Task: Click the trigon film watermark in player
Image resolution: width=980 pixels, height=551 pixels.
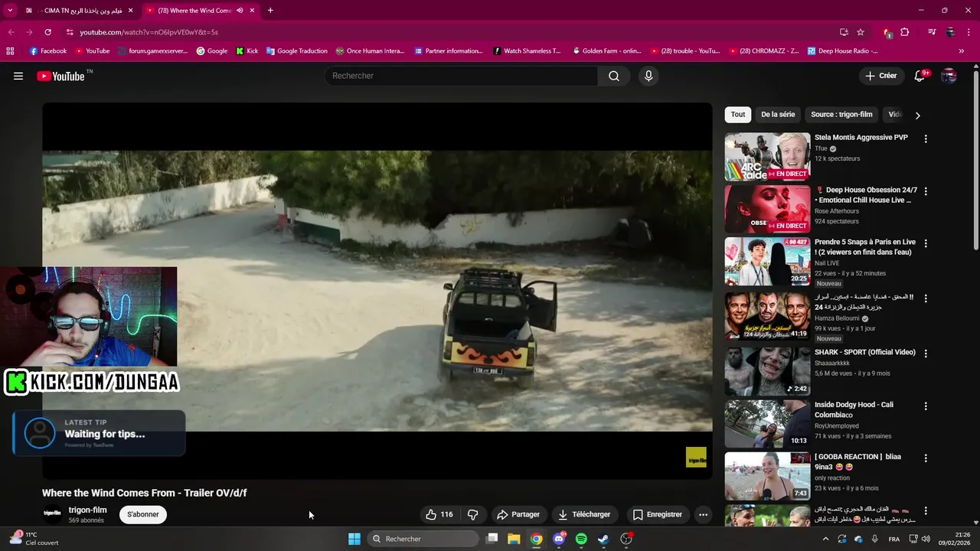Action: click(x=696, y=458)
